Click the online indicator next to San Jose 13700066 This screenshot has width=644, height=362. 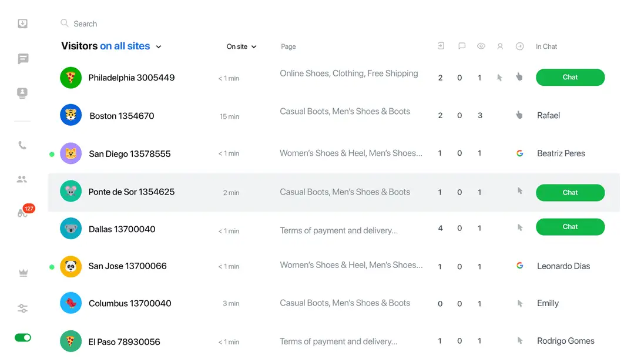pos(52,266)
